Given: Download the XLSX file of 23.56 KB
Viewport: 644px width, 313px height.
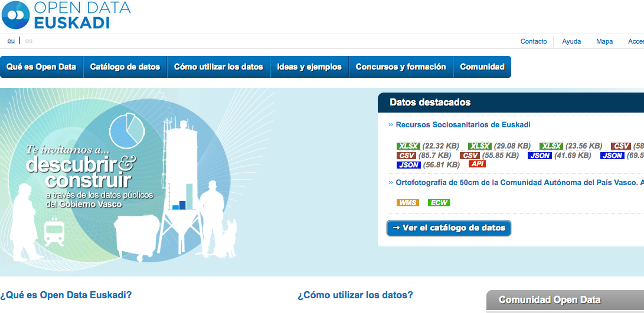Looking at the screenshot, I should [x=551, y=146].
